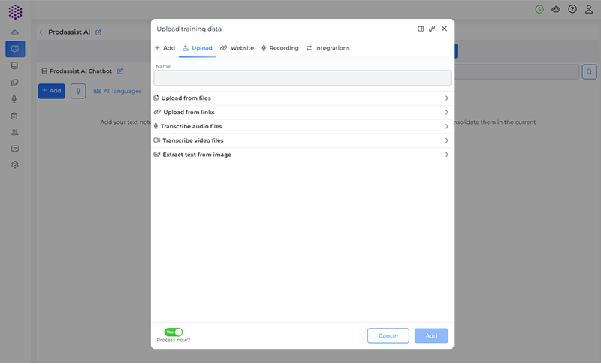This screenshot has width=601, height=364.
Task: Open the user profile icon
Action: click(589, 9)
